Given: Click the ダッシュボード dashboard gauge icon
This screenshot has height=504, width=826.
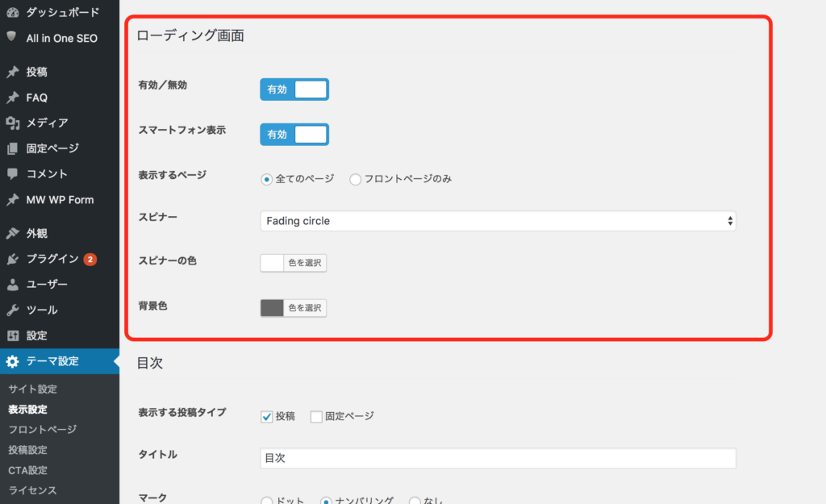Looking at the screenshot, I should [x=12, y=12].
